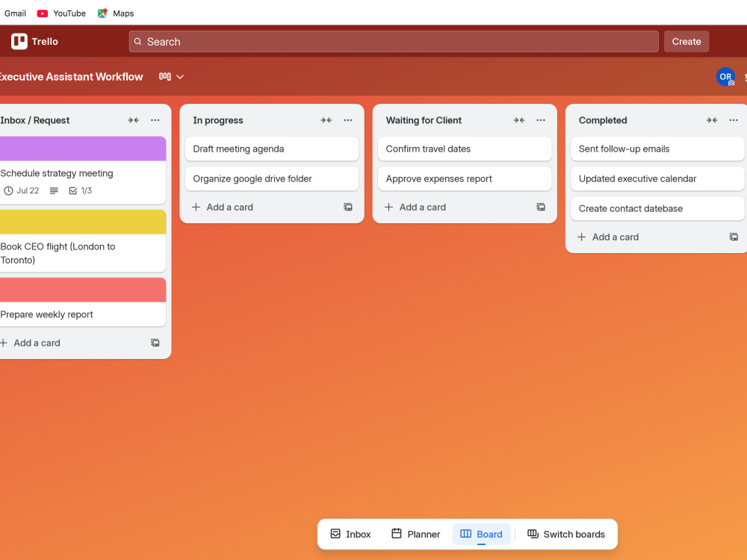Click the red cover on weekly report card
This screenshot has height=560, width=747.
click(82, 290)
